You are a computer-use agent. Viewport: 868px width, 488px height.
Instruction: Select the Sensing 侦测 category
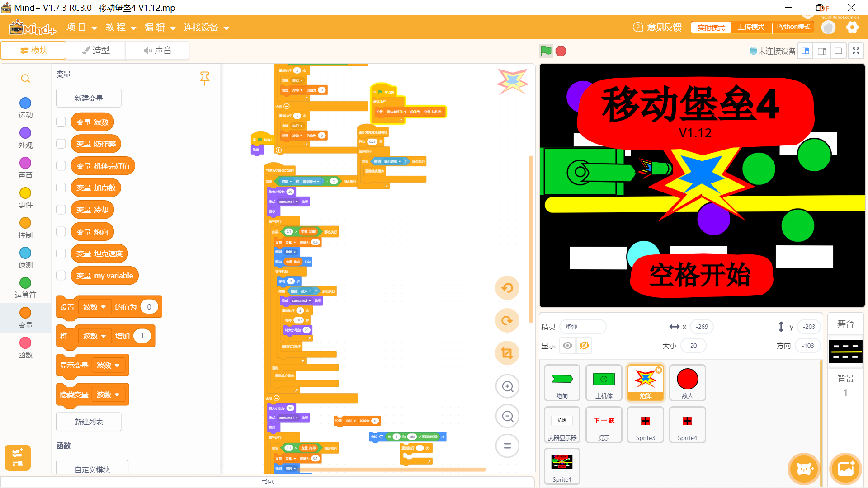click(x=25, y=258)
